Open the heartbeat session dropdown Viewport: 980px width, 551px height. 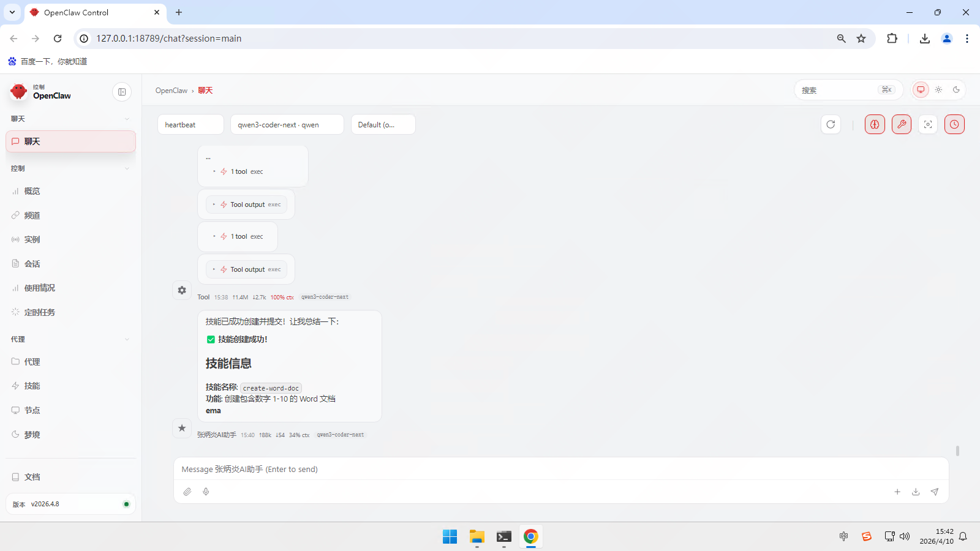(190, 124)
